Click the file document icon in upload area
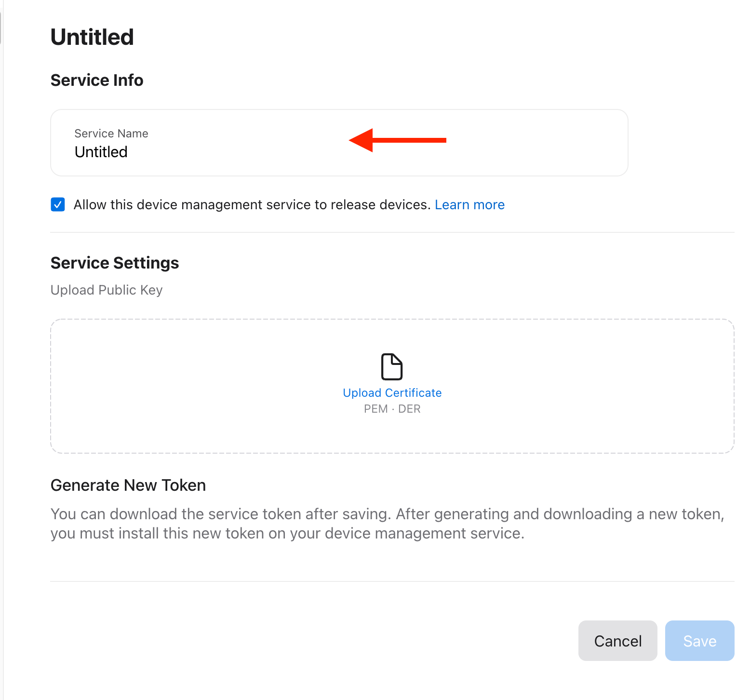750x700 pixels. (x=392, y=367)
